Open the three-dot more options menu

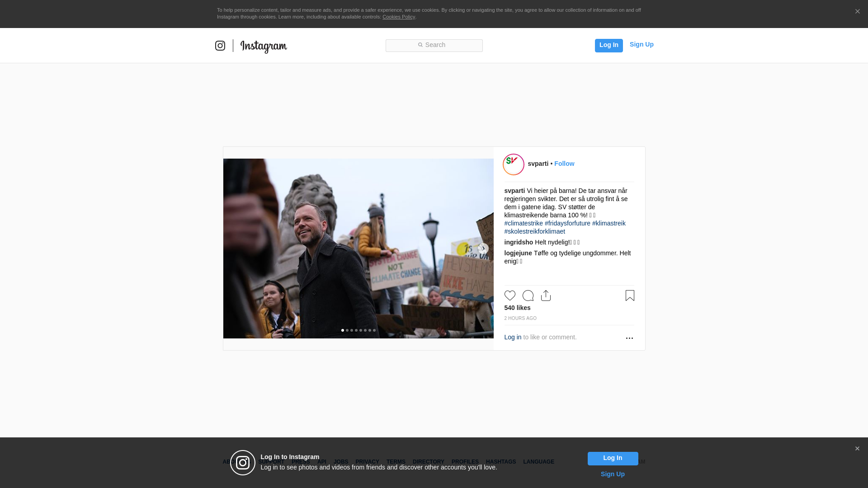pos(629,338)
